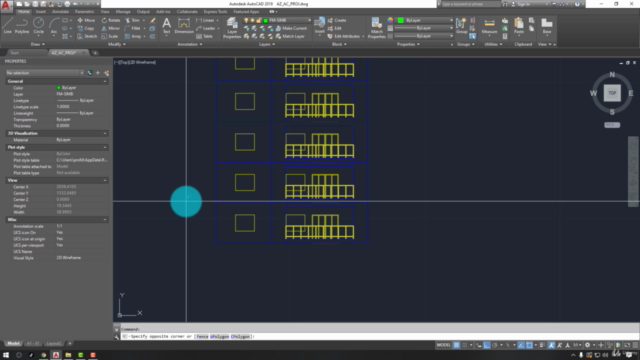Insert a Table
Viewport: 640px width, 360px height.
pos(204,36)
